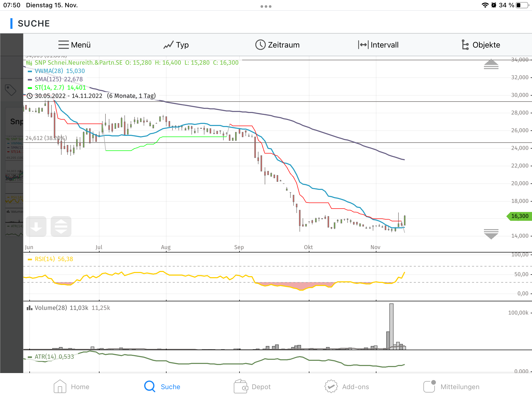Tap the download arrow chart button
532x399 pixels.
[36, 227]
